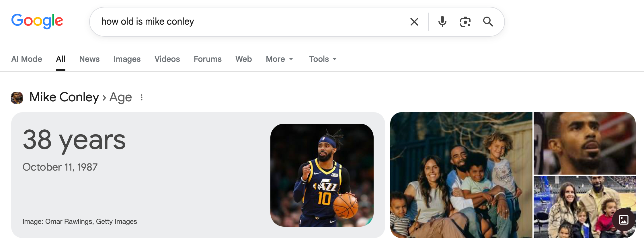Switch to the News tab
The height and width of the screenshot is (249, 644).
(89, 59)
